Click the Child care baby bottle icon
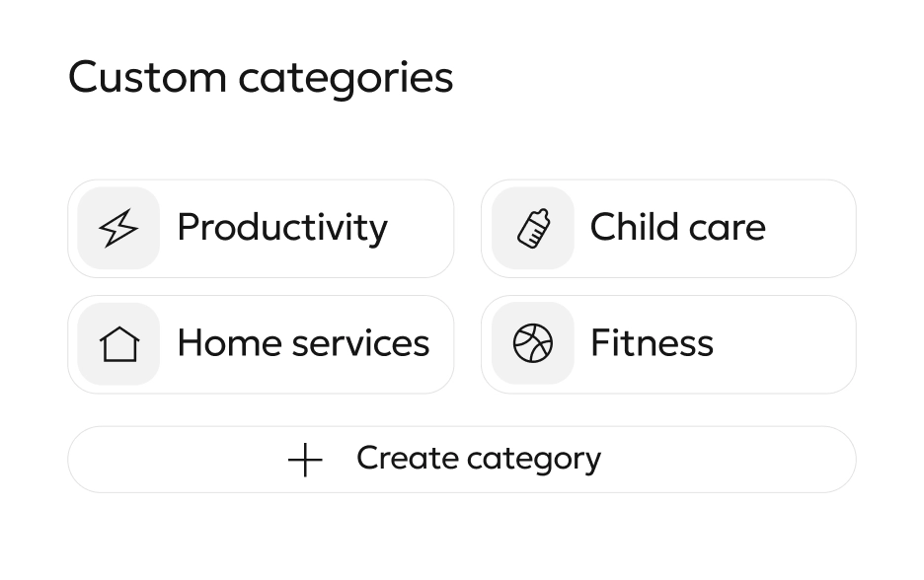924x580 pixels. click(532, 229)
